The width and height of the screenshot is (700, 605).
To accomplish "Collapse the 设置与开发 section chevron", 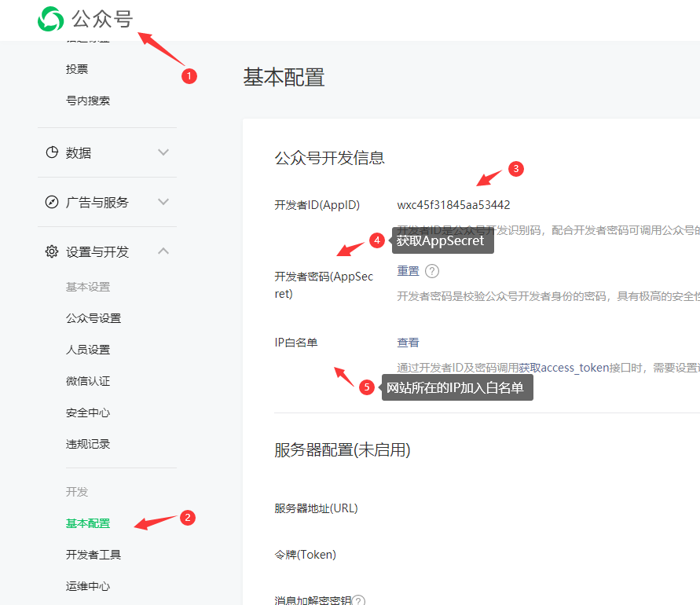I will pos(163,251).
